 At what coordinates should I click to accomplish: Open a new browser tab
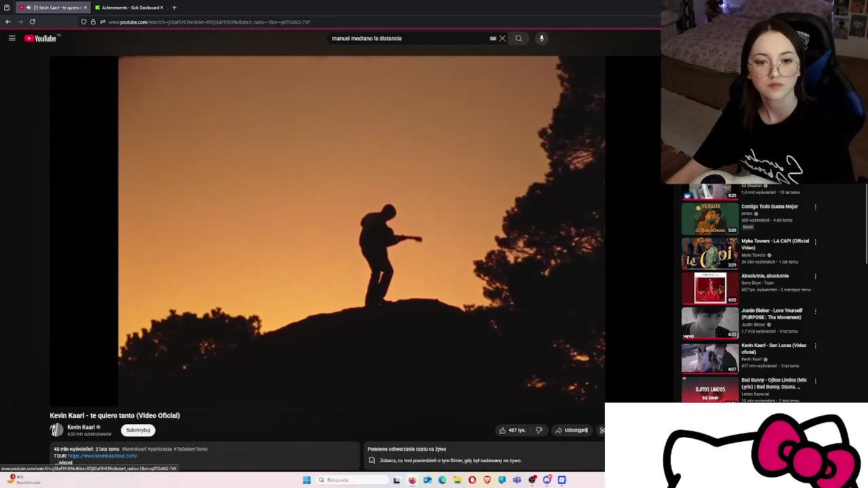point(174,7)
